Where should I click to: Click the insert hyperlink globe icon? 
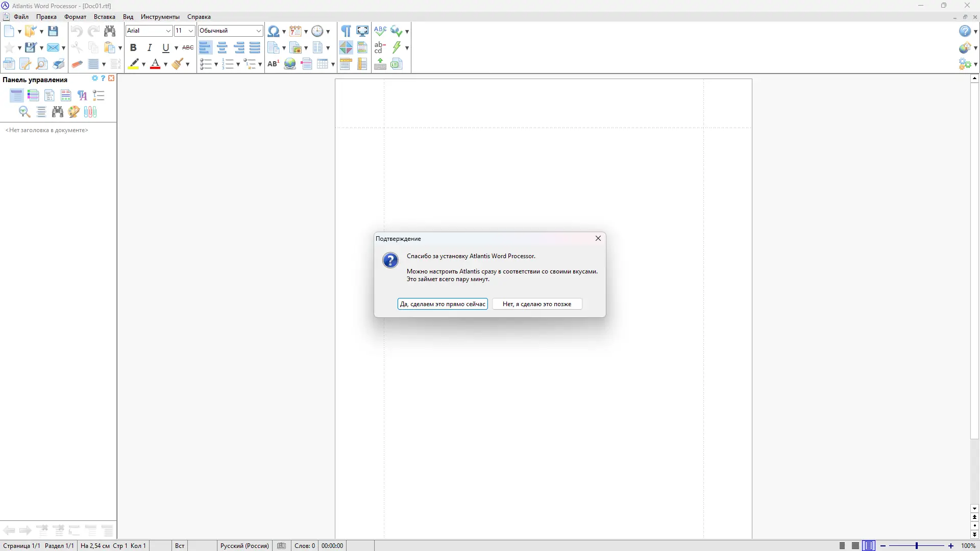[290, 64]
